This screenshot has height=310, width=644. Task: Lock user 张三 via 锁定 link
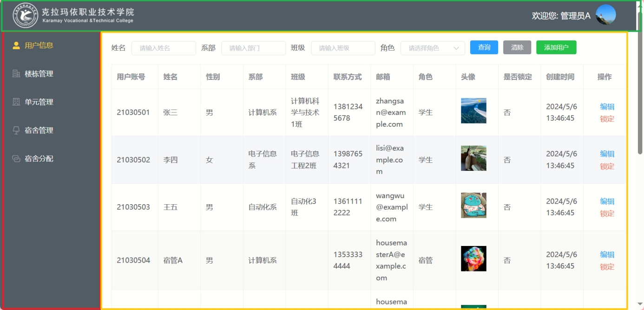tap(607, 119)
